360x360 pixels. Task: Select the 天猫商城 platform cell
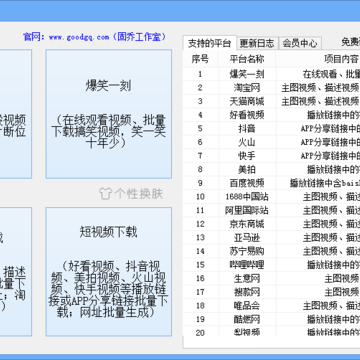(247, 101)
